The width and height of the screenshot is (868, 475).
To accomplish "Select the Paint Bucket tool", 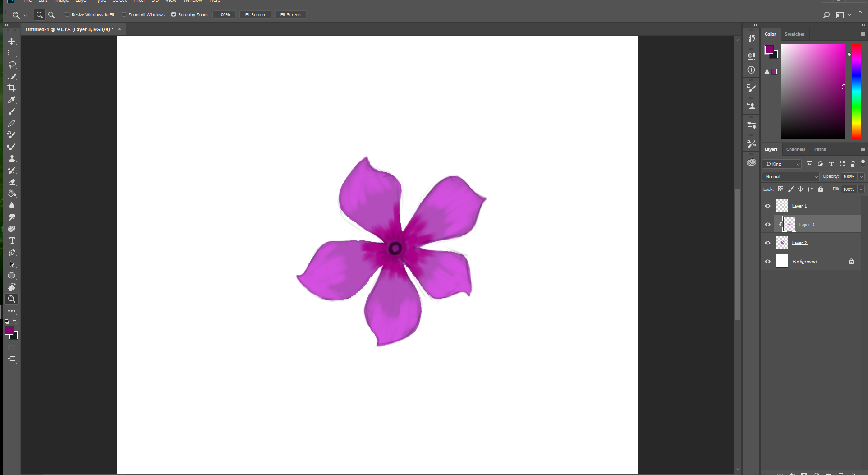I will pos(12,194).
